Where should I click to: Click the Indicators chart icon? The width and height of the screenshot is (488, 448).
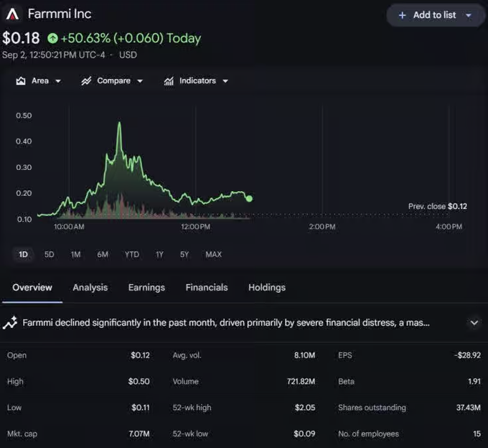[x=169, y=81]
